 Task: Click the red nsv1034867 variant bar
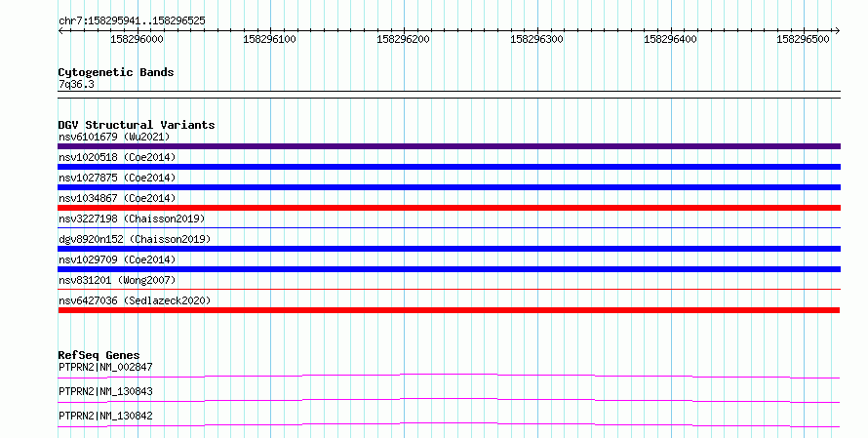[x=449, y=208]
